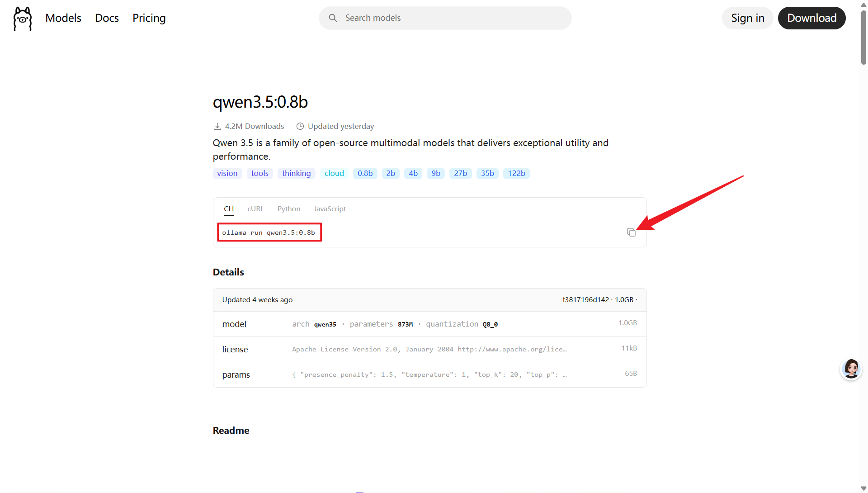Screen dimensions: 868x493
Task: Select the tools tag
Action: [260, 174]
